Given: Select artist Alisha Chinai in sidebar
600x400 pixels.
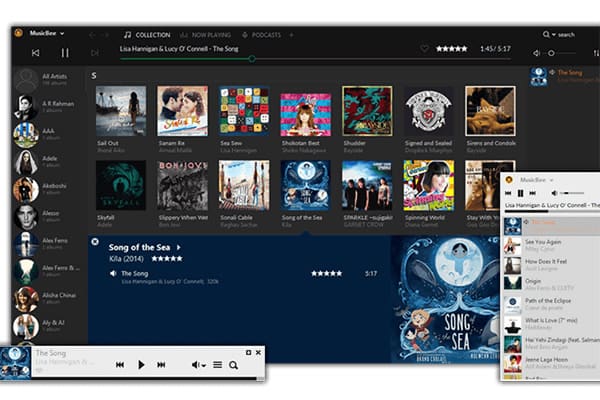Looking at the screenshot, I should point(47,299).
